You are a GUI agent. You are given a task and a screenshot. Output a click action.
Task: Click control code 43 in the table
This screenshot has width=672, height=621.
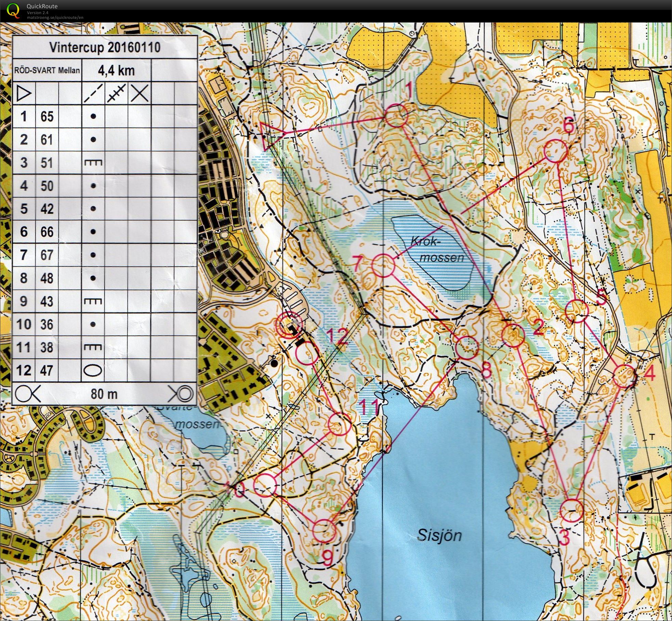coord(47,301)
